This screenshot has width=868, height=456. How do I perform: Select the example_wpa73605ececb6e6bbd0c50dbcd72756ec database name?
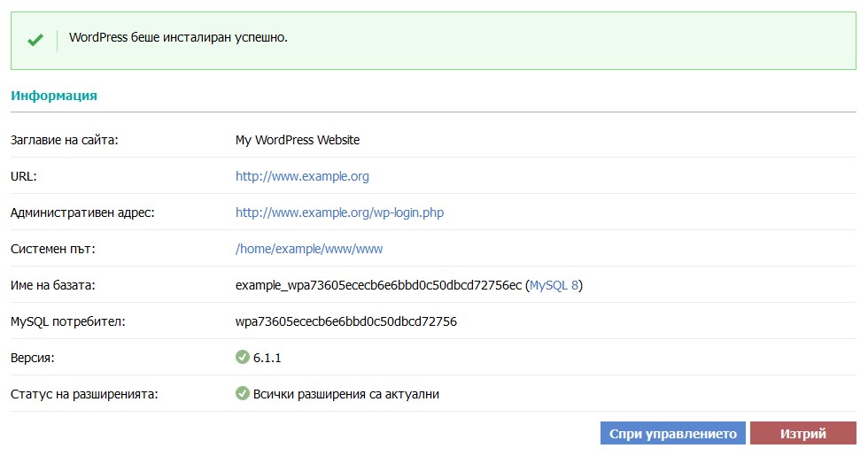point(379,285)
